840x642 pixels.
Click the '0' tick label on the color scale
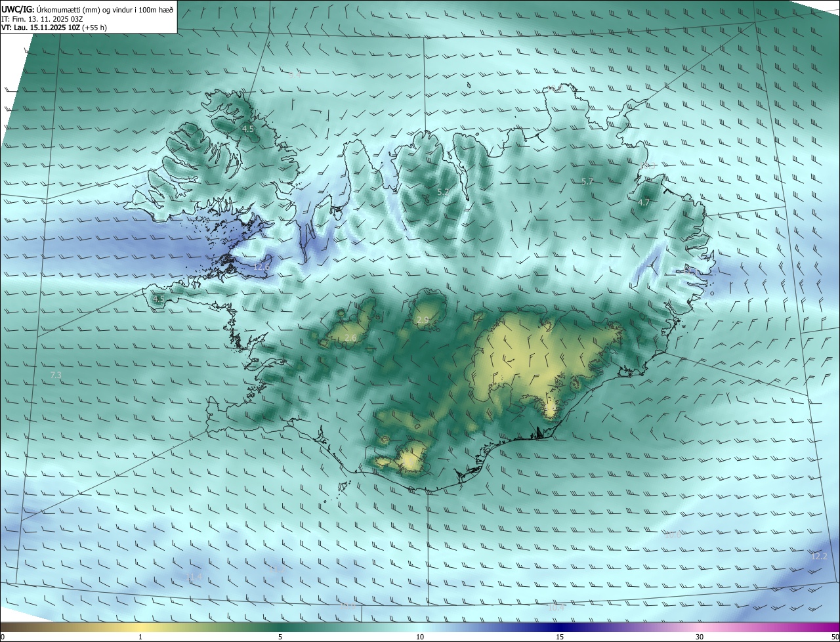point(3,637)
